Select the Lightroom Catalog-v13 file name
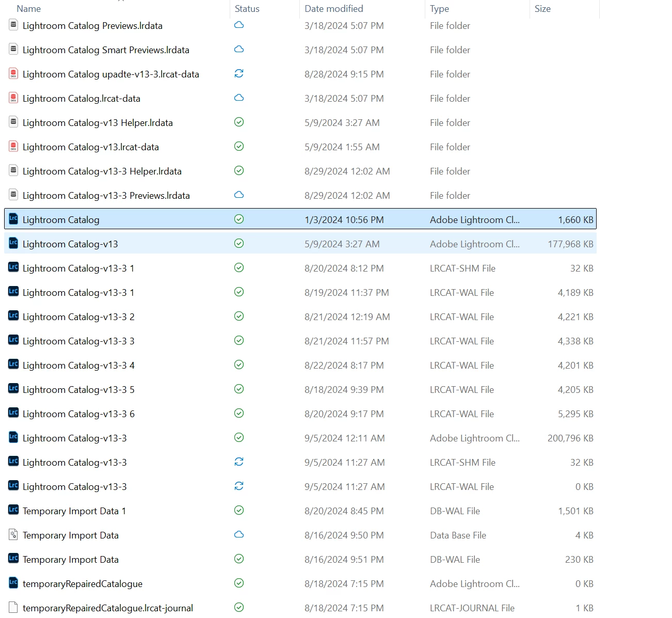This screenshot has width=672, height=618. tap(70, 244)
